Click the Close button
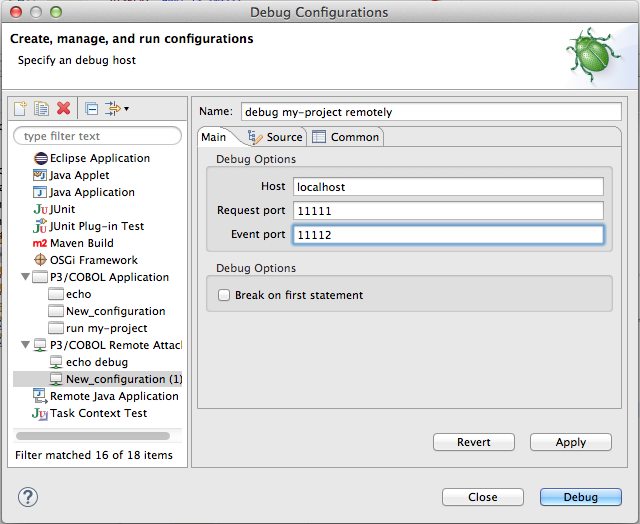This screenshot has height=524, width=640. 483,497
